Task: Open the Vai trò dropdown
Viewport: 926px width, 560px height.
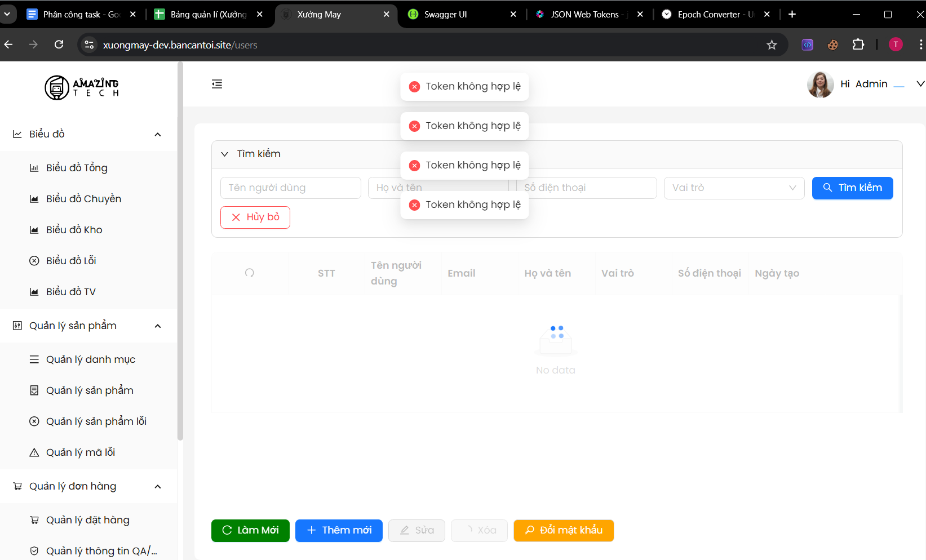Action: click(x=733, y=188)
